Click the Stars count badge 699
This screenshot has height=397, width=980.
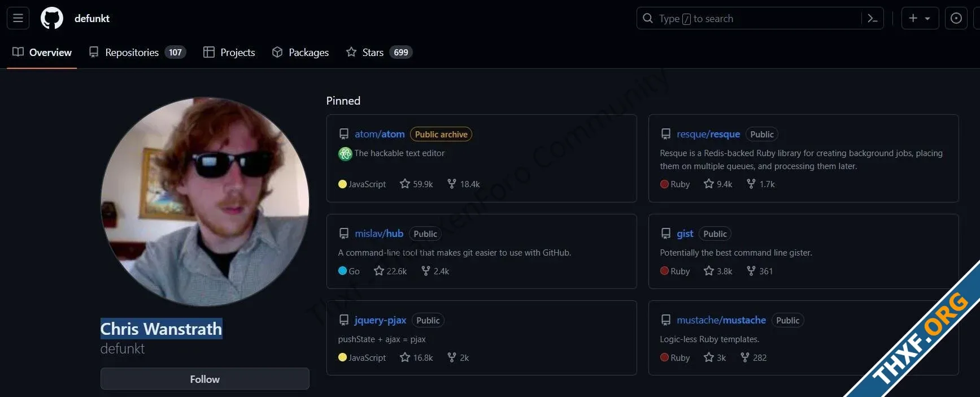(x=401, y=52)
